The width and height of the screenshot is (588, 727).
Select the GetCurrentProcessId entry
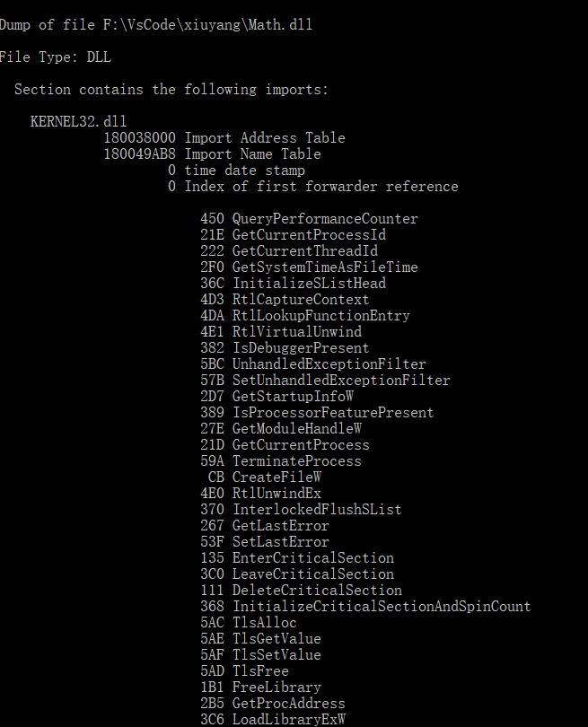click(308, 235)
